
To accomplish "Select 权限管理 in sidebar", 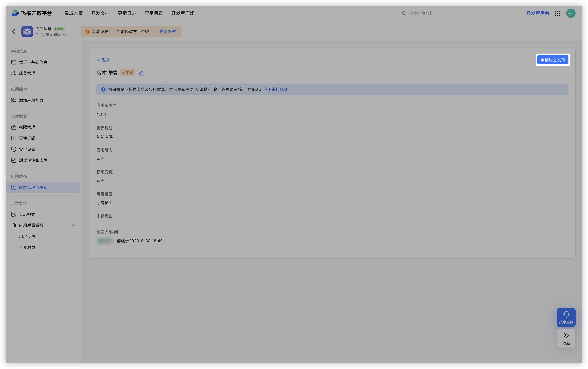I will tap(27, 127).
